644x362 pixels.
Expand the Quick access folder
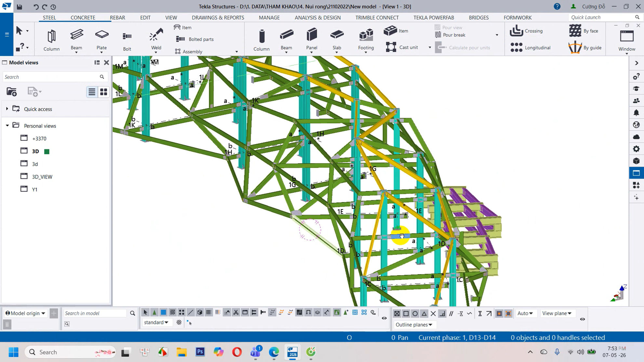(x=7, y=109)
